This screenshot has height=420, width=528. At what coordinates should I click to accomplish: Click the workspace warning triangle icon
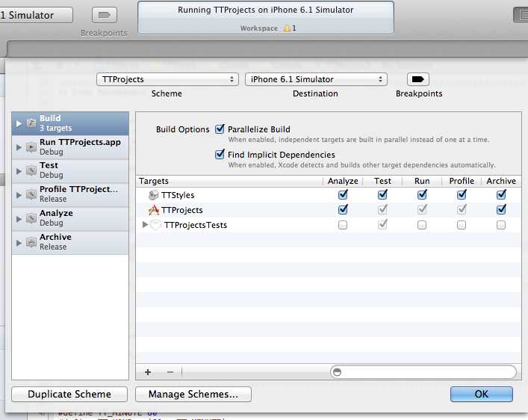tap(287, 28)
